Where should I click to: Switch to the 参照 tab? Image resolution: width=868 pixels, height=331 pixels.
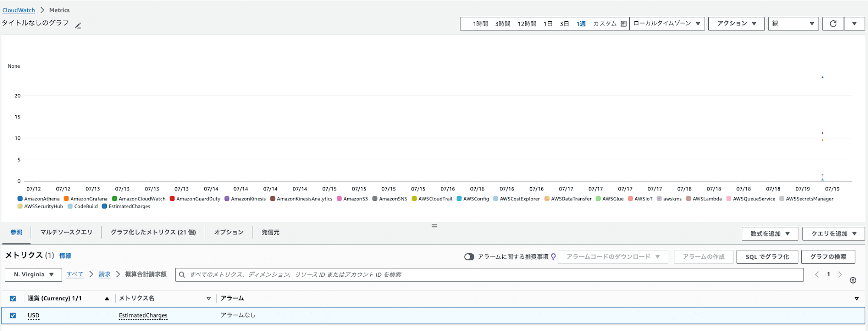click(x=16, y=233)
